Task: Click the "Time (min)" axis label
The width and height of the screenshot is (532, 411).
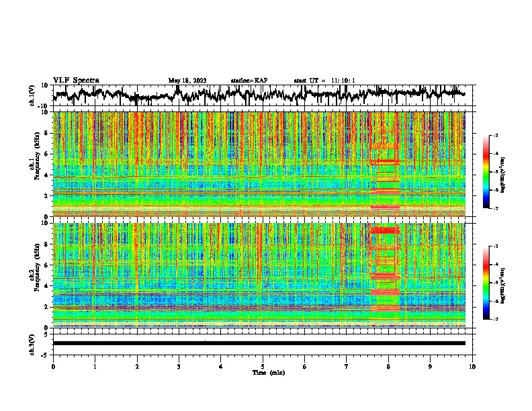Action: (x=269, y=373)
